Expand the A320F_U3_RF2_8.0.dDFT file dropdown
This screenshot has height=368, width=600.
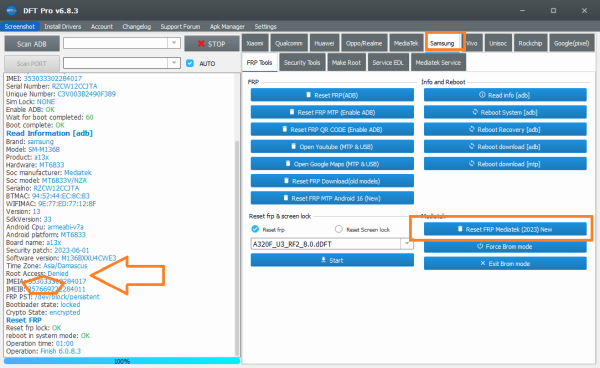pyautogui.click(x=407, y=244)
